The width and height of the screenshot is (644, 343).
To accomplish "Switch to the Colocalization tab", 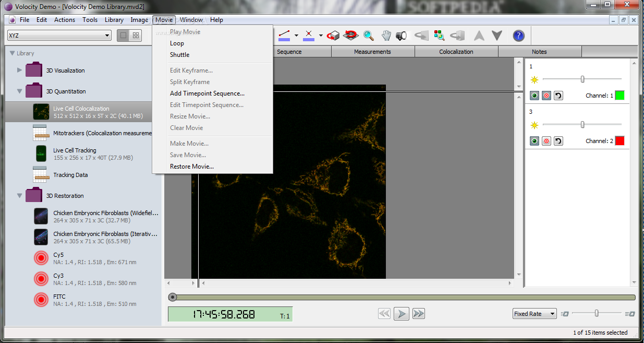I will tap(456, 52).
